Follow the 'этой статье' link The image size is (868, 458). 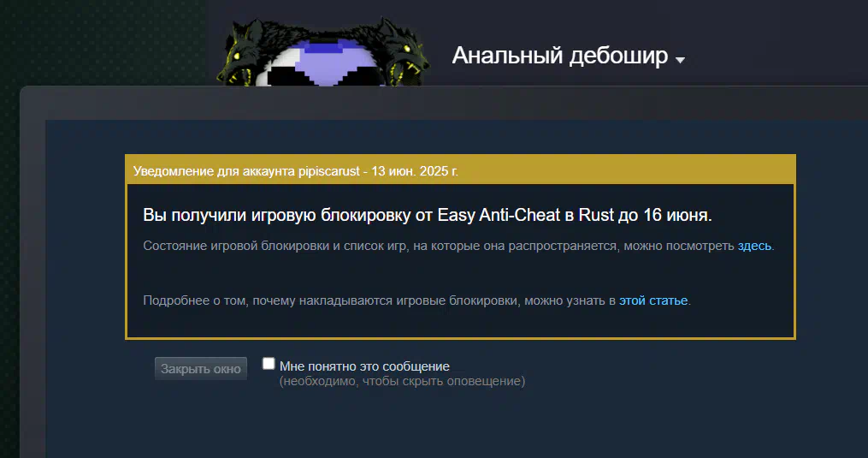click(x=653, y=300)
